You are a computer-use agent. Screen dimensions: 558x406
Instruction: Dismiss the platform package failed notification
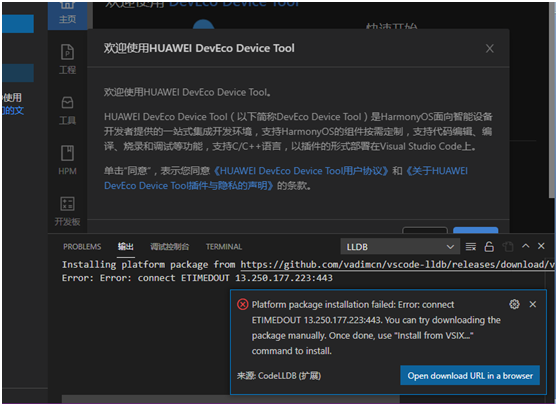click(533, 304)
